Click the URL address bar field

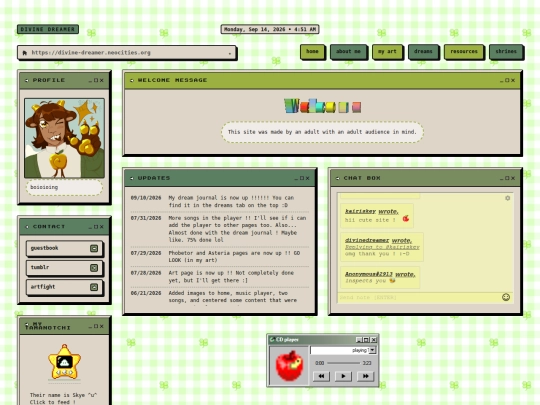pos(127,53)
